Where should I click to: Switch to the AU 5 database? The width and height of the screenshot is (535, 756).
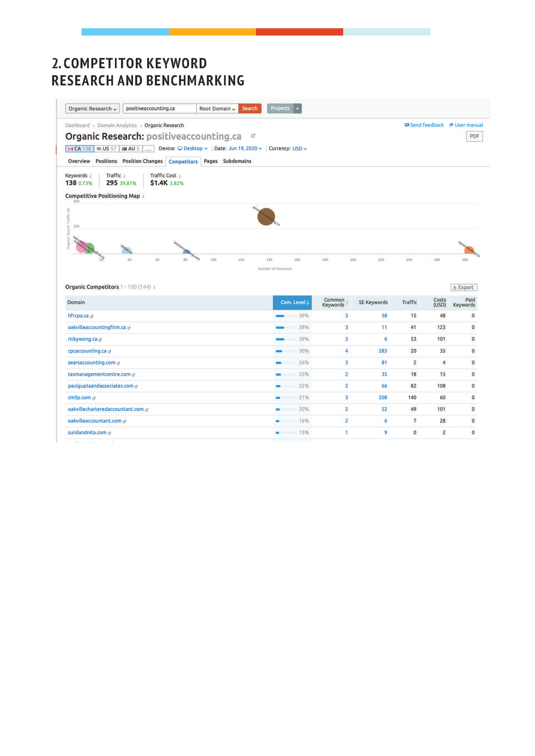[x=131, y=148]
